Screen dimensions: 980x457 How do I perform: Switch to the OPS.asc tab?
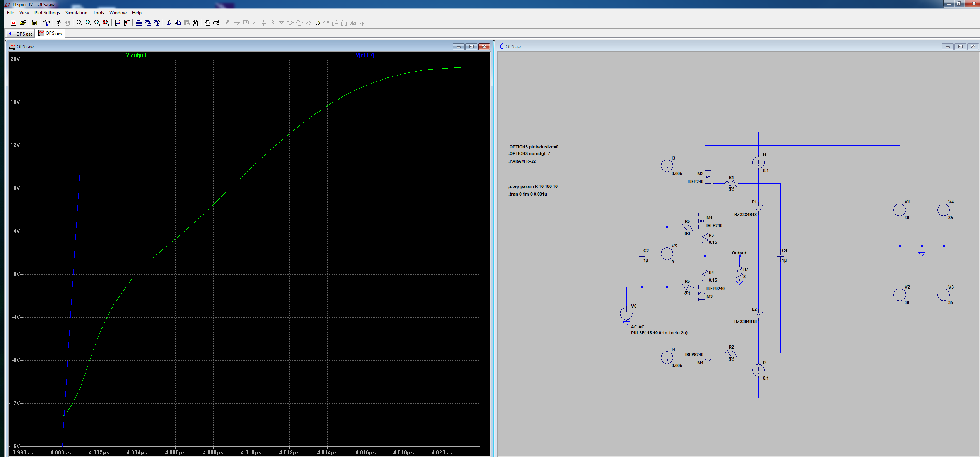(21, 34)
